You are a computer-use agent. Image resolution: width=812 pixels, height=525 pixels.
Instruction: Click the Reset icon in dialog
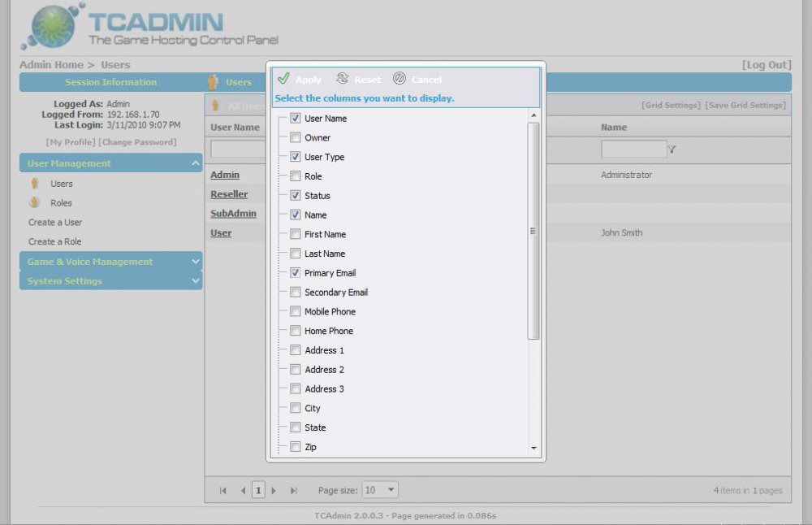343,79
